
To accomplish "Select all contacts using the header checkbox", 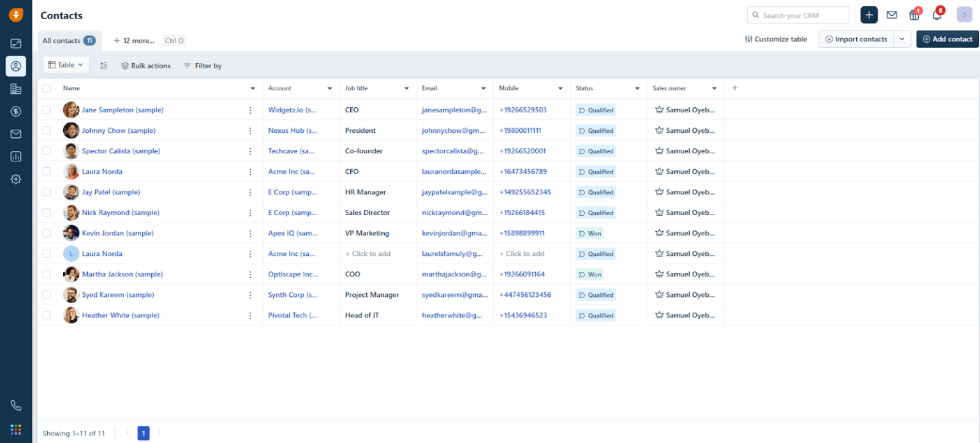I will click(x=47, y=88).
